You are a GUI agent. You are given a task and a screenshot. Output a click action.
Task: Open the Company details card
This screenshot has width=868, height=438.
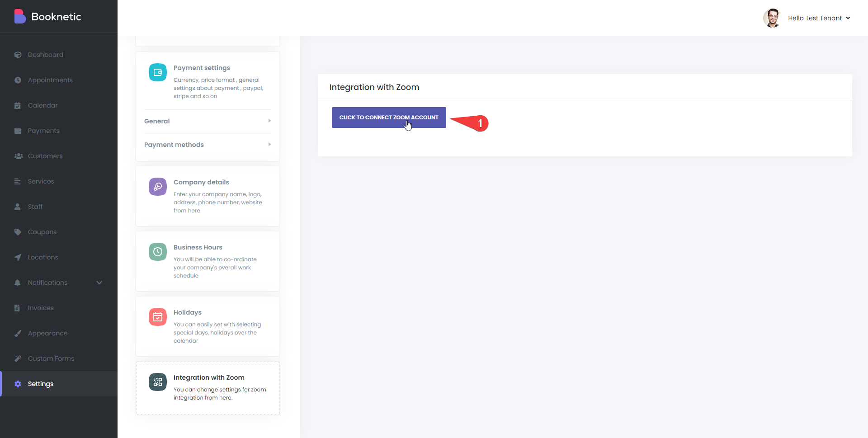[208, 196]
